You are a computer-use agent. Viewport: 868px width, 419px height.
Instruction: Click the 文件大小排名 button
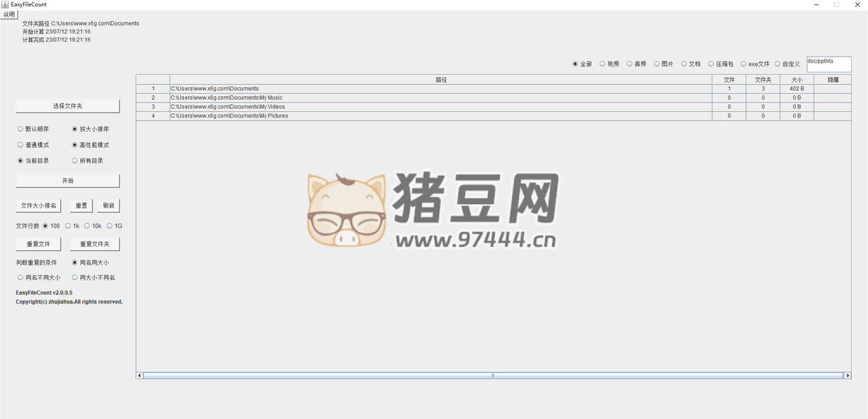(38, 205)
